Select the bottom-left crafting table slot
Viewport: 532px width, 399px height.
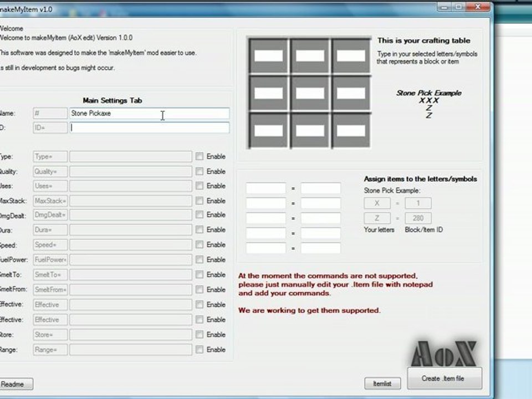click(x=268, y=131)
